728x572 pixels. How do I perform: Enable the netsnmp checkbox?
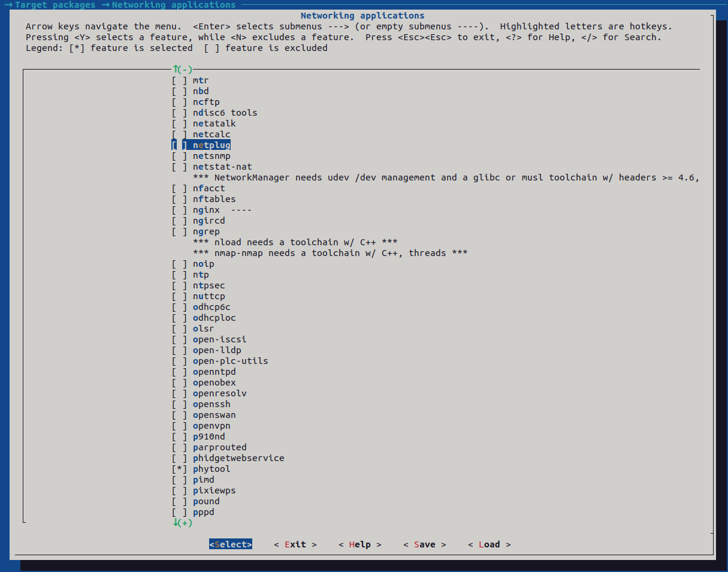pyautogui.click(x=179, y=156)
